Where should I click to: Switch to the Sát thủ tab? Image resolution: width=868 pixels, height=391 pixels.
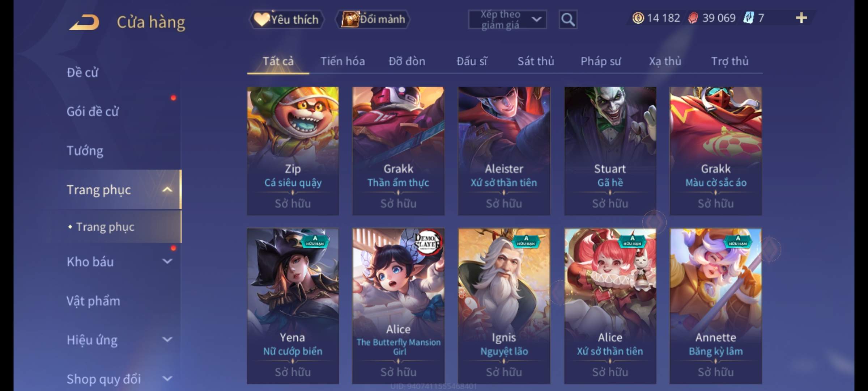click(536, 62)
